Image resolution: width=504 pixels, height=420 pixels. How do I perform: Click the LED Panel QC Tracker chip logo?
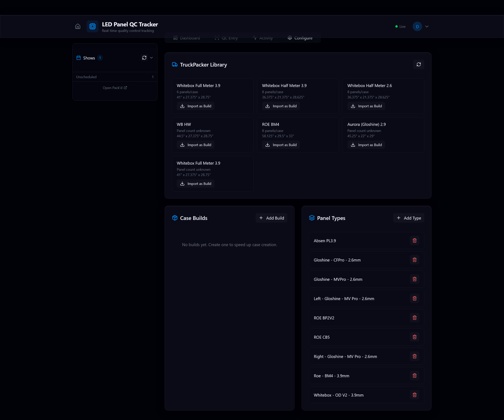point(92,26)
